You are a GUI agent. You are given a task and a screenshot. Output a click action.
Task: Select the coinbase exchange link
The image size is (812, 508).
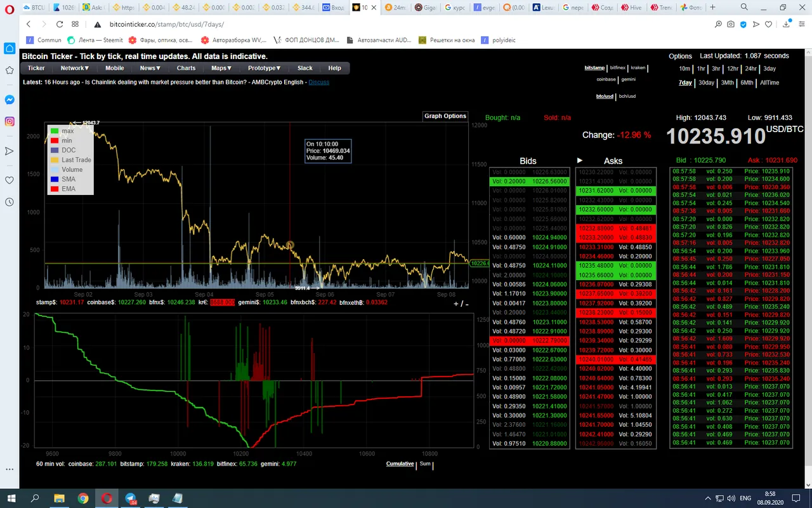click(x=606, y=79)
